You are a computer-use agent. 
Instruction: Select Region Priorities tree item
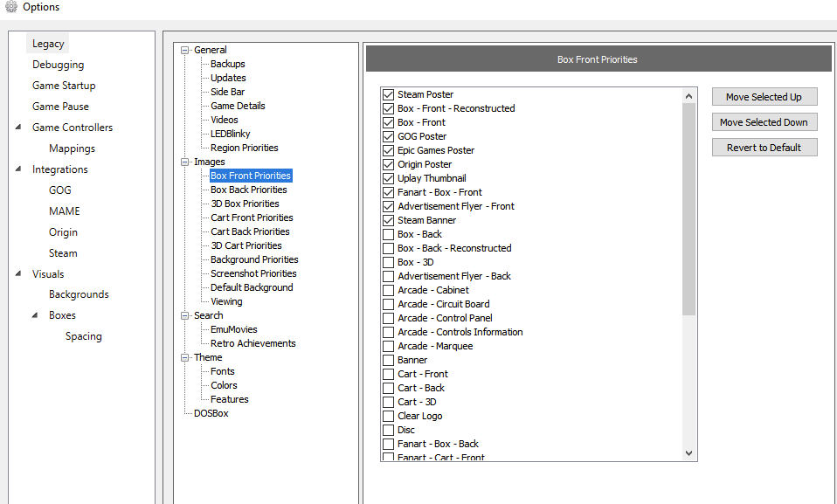[244, 148]
